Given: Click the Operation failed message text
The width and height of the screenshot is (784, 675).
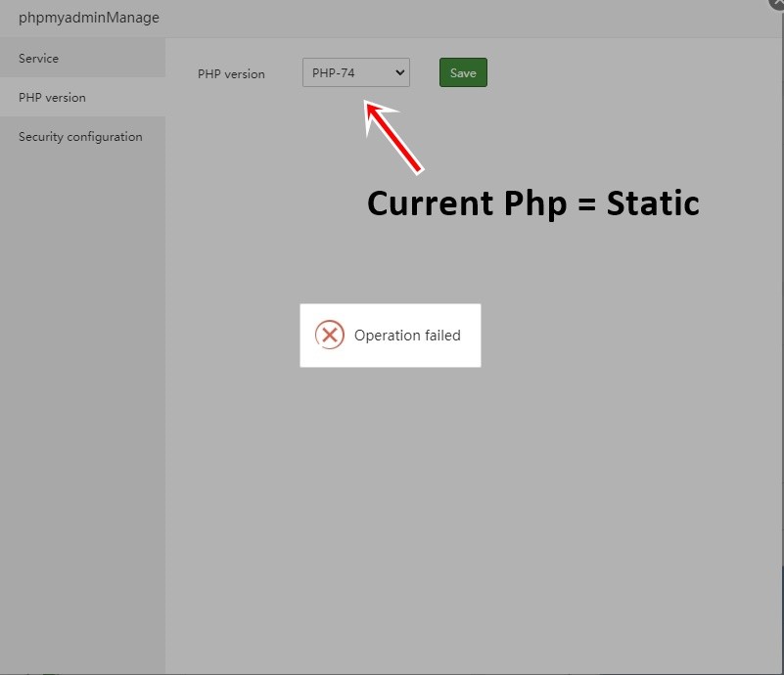Looking at the screenshot, I should [407, 336].
